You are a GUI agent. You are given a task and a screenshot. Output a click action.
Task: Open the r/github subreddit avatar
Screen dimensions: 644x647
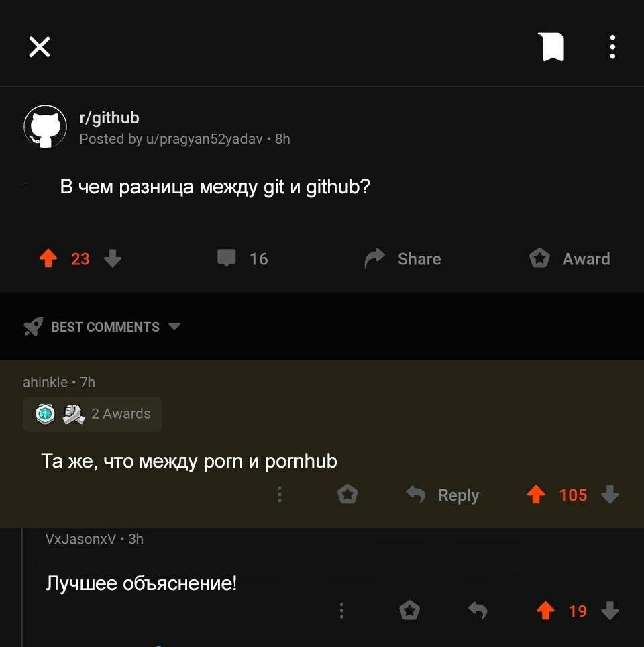tap(46, 127)
